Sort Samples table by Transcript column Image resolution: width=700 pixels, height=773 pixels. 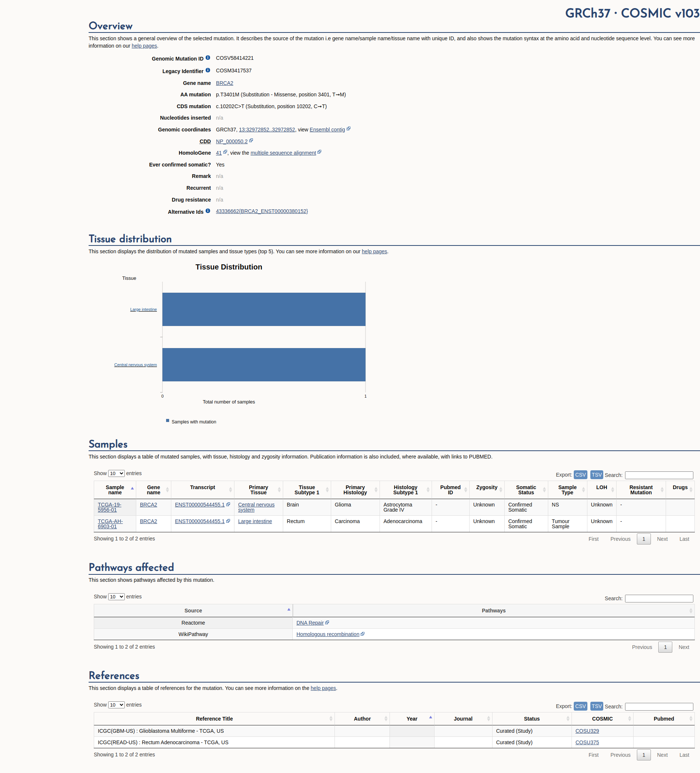point(203,490)
